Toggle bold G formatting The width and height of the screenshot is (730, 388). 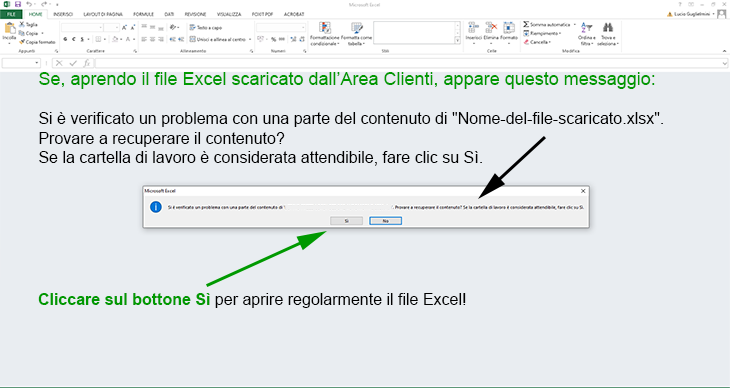(x=65, y=39)
